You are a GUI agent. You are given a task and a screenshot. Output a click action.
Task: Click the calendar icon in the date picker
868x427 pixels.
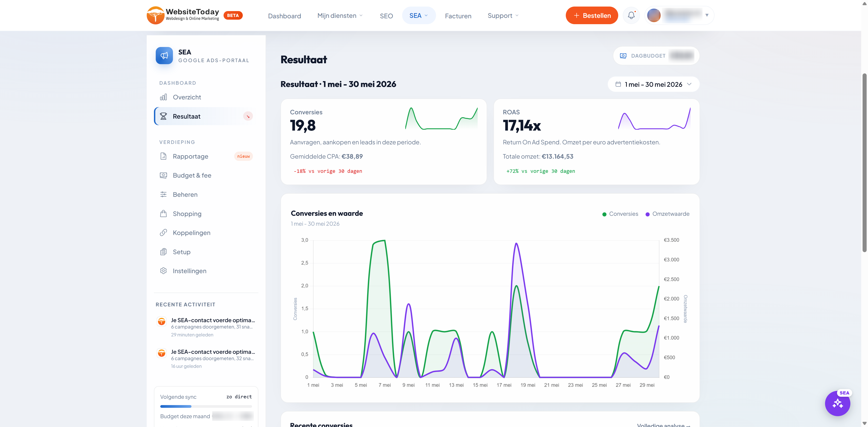(618, 84)
